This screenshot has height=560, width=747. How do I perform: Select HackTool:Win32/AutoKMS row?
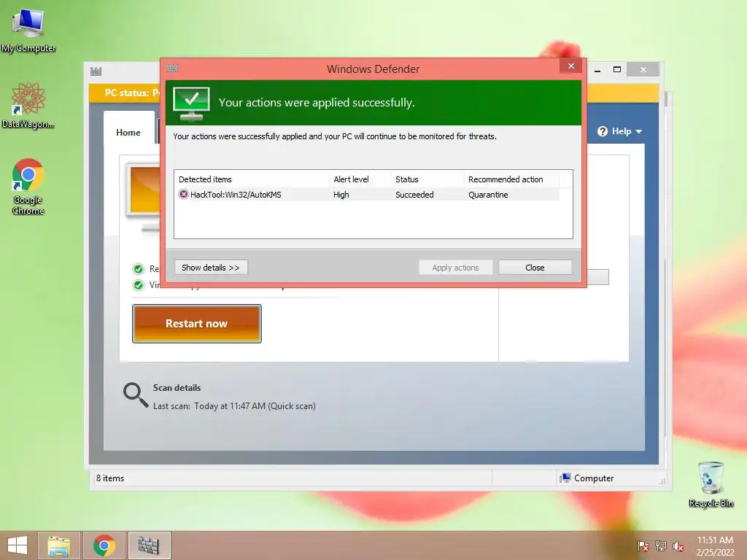(367, 194)
